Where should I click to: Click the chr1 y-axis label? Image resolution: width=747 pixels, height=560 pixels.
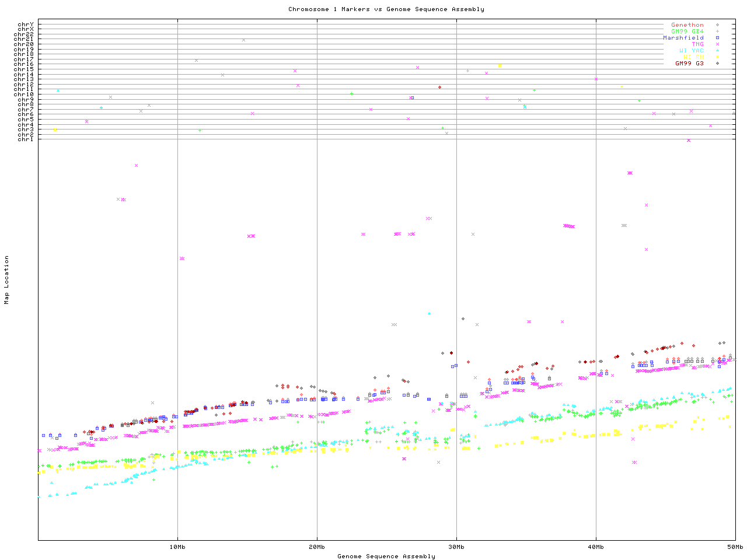pyautogui.click(x=26, y=139)
